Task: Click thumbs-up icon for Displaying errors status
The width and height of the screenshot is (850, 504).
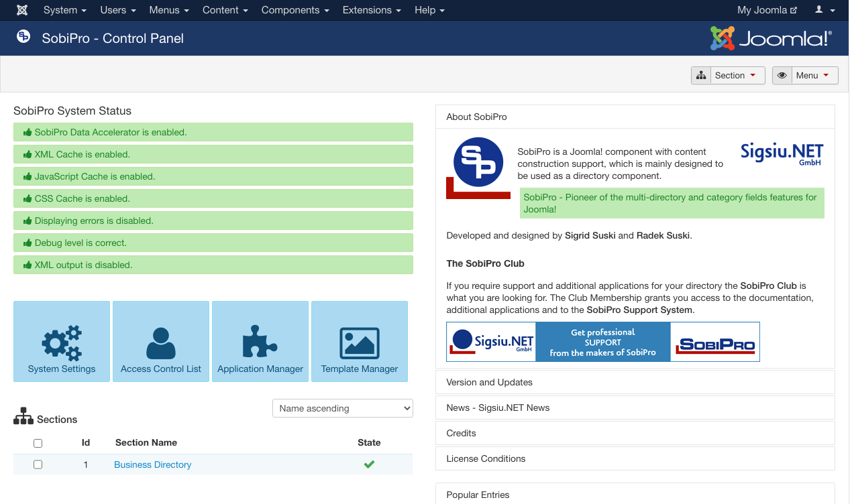Action: tap(28, 221)
